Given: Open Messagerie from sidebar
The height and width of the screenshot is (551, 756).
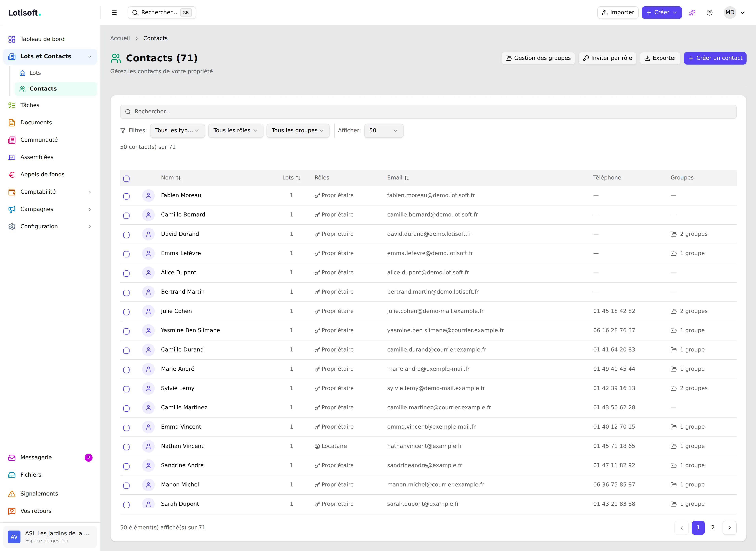Looking at the screenshot, I should (50, 457).
